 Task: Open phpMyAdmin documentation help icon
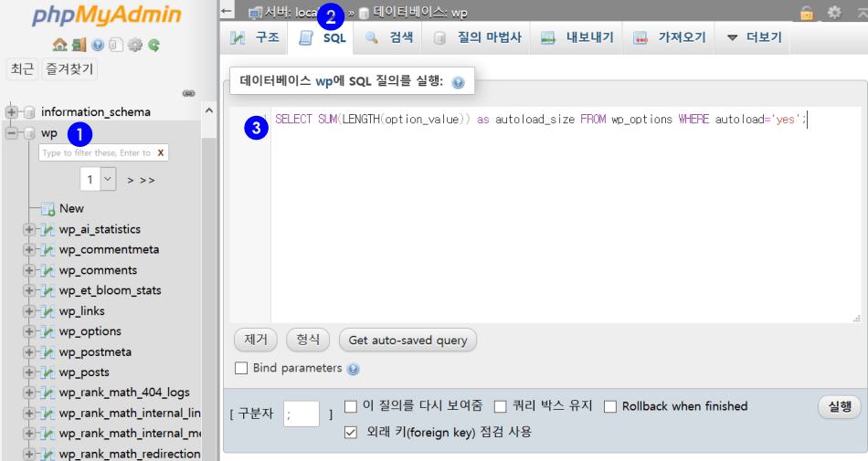(98, 44)
